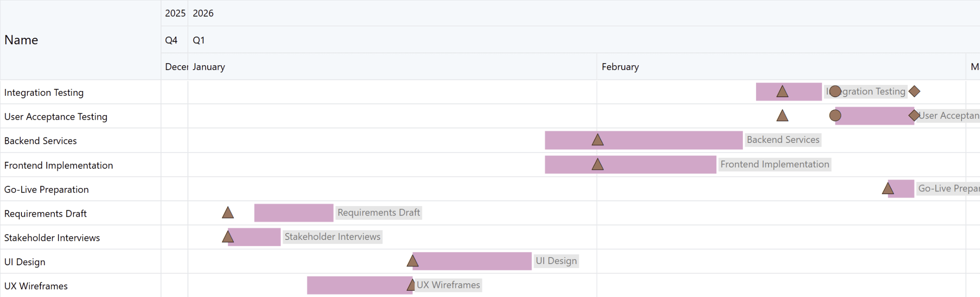Click the Name column header
Viewport: 980px width, 297px height.
click(x=21, y=40)
